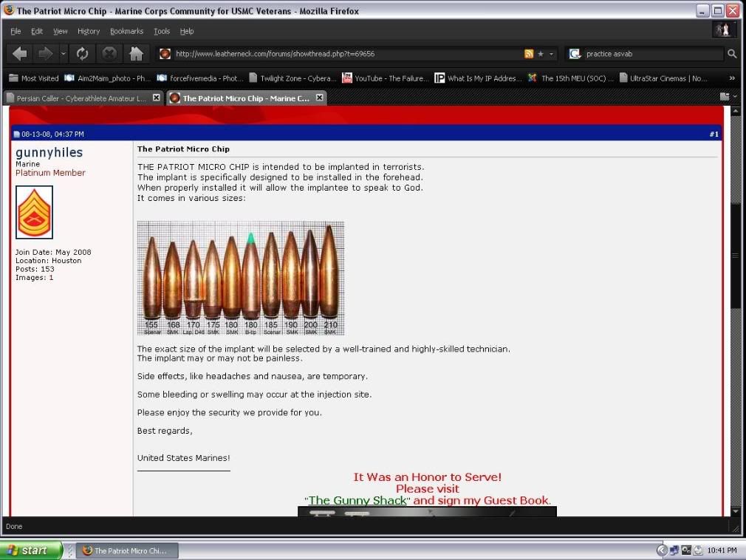Viewport: 746px width, 560px height.
Task: Bookmark this page with the star icon
Action: tap(541, 54)
